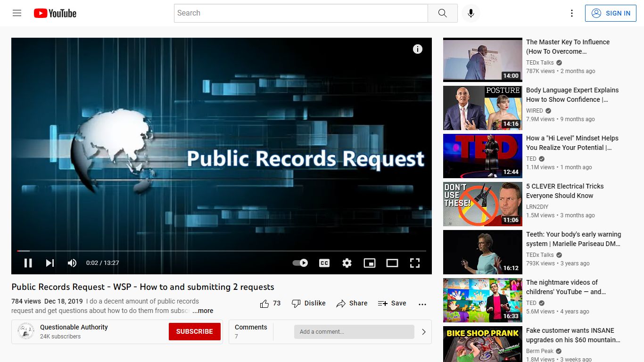Screen dimensions: 644x362
Task: Seek along the video progress bar
Action: (222, 251)
